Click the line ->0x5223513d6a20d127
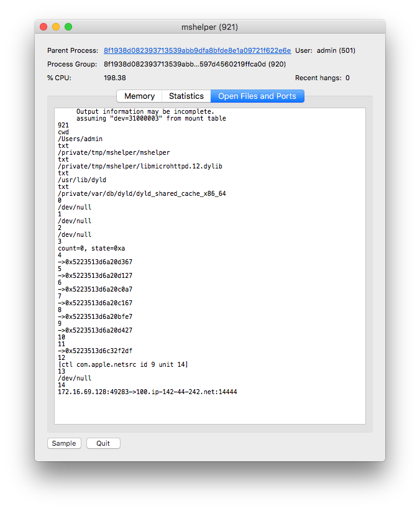The width and height of the screenshot is (420, 511). 95,276
